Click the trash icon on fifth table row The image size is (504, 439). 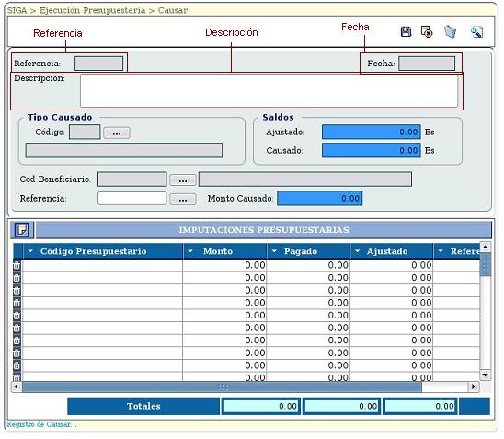click(x=17, y=316)
